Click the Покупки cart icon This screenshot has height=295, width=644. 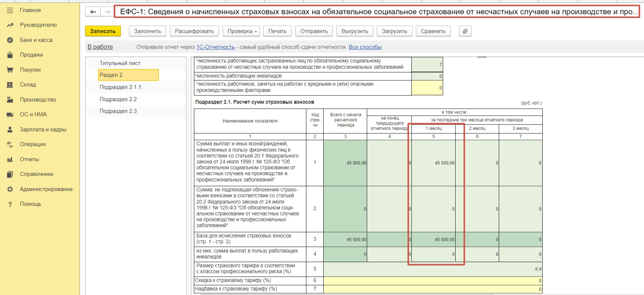coord(10,70)
